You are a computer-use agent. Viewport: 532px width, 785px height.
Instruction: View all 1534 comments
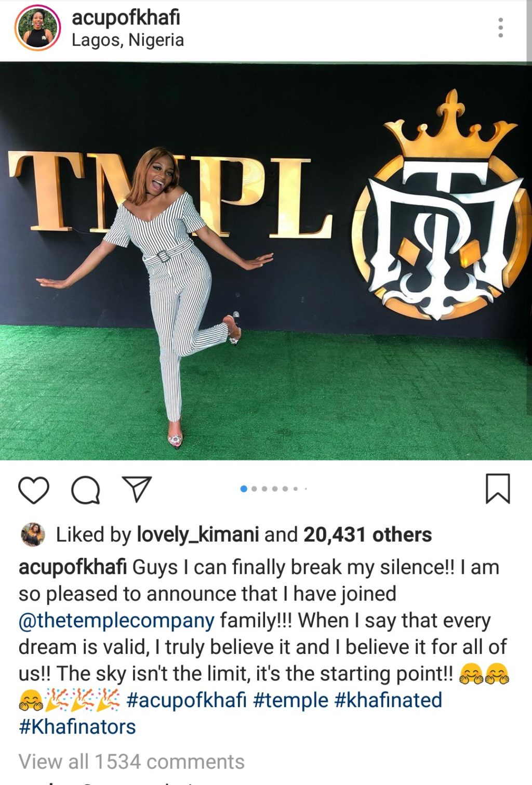point(131,762)
